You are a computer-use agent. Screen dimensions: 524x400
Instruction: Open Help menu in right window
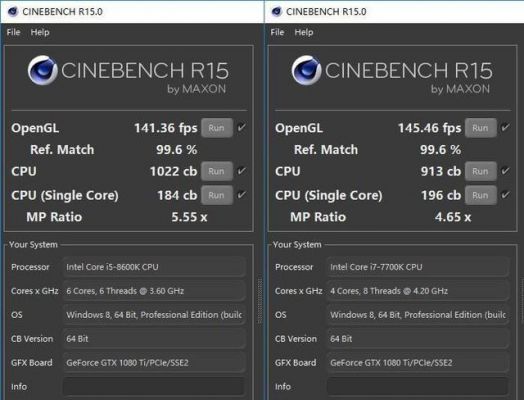304,32
